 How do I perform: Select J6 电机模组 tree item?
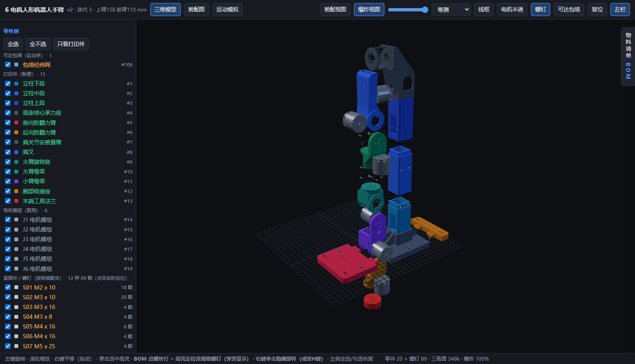coord(37,269)
